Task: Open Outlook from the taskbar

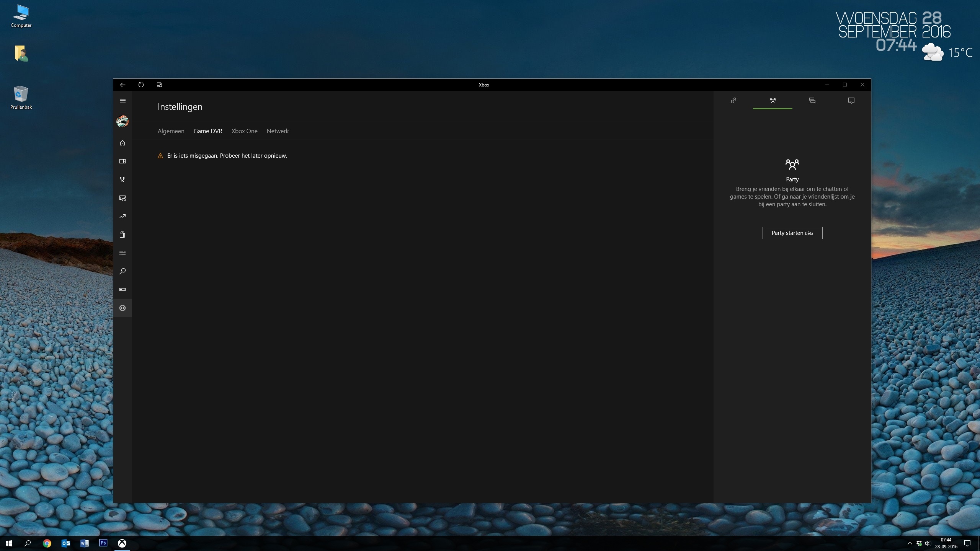Action: [x=65, y=543]
